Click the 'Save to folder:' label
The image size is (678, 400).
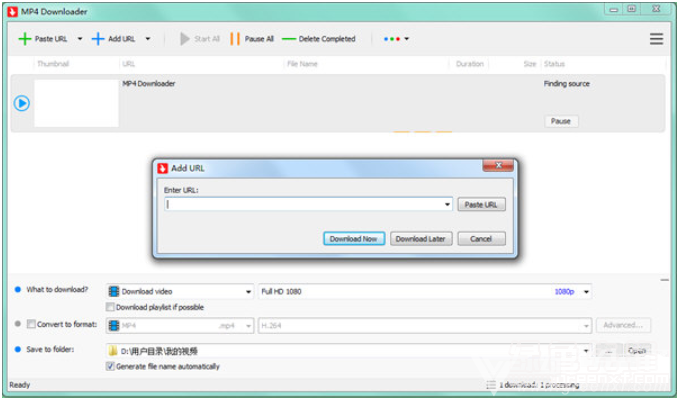point(50,349)
